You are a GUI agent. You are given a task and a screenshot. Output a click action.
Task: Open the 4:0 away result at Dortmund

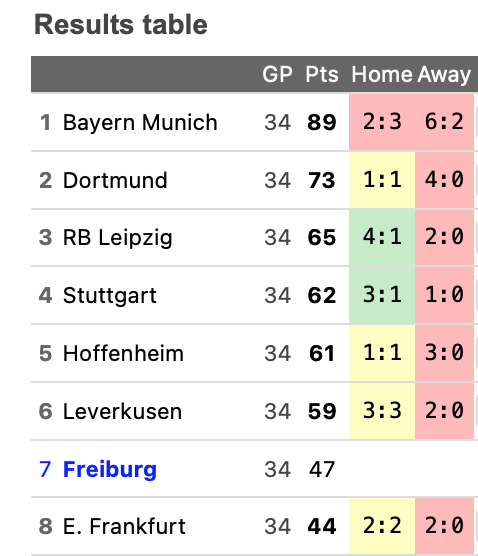pyautogui.click(x=444, y=180)
